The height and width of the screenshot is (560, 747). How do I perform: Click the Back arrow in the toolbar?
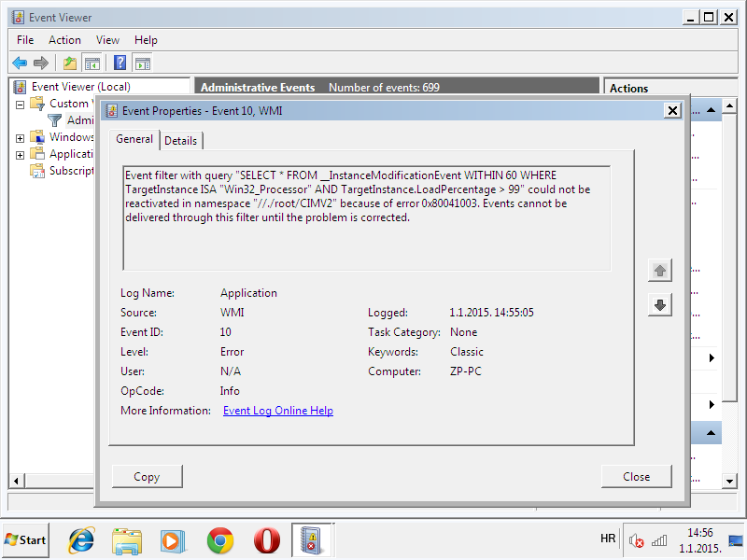point(20,63)
